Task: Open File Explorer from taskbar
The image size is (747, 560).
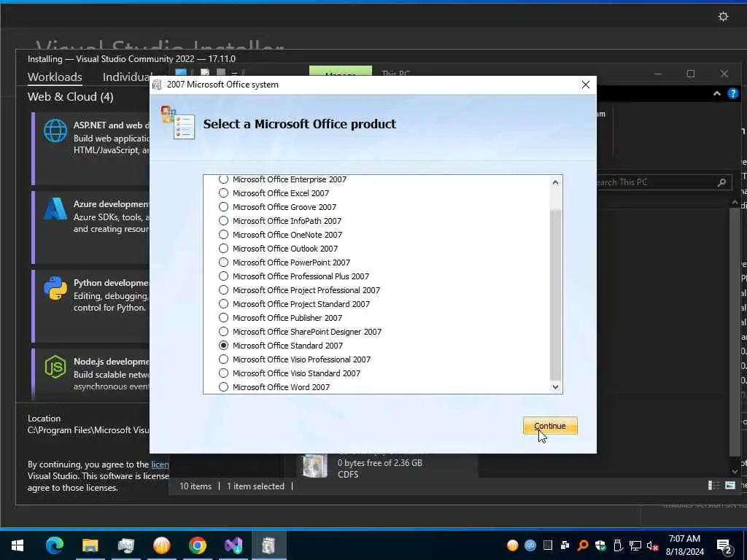Action: tap(90, 545)
